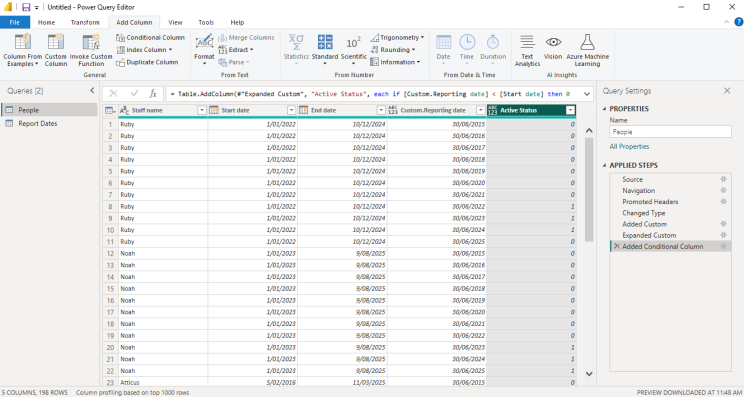Expand the formula bar

tap(586, 94)
